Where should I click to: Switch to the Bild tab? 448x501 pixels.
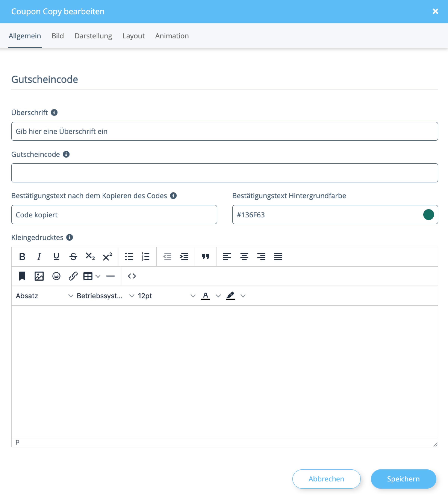[x=58, y=36]
